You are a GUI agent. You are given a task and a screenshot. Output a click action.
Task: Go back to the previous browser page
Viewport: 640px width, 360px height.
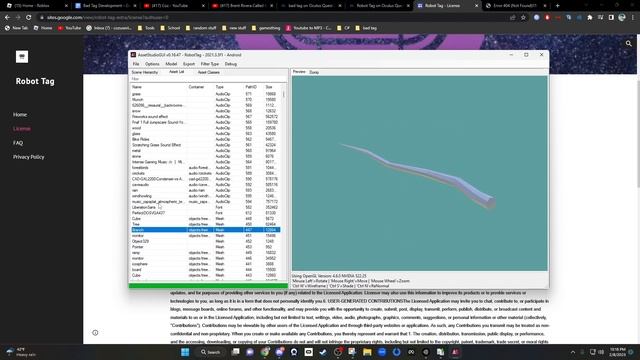click(7, 18)
